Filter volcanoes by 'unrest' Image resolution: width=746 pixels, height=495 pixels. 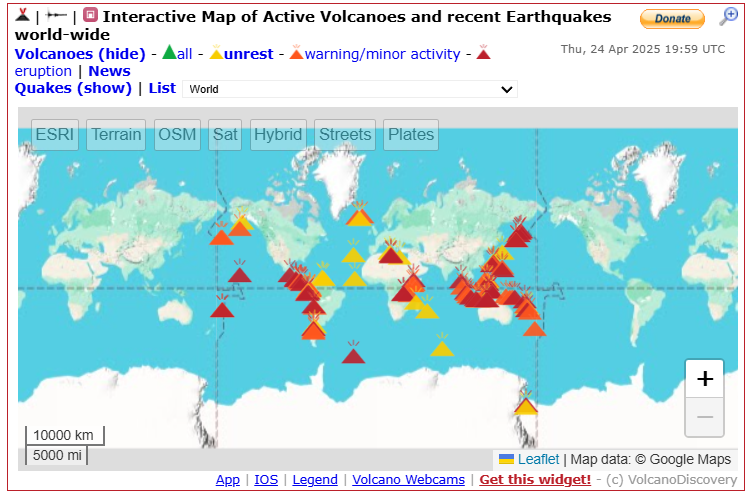[248, 53]
